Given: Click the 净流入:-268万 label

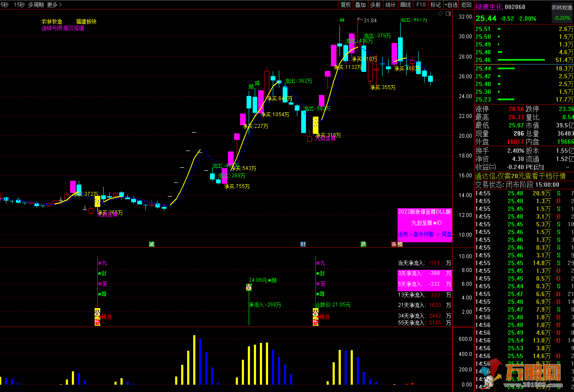Looking at the screenshot, I should 265,305.
